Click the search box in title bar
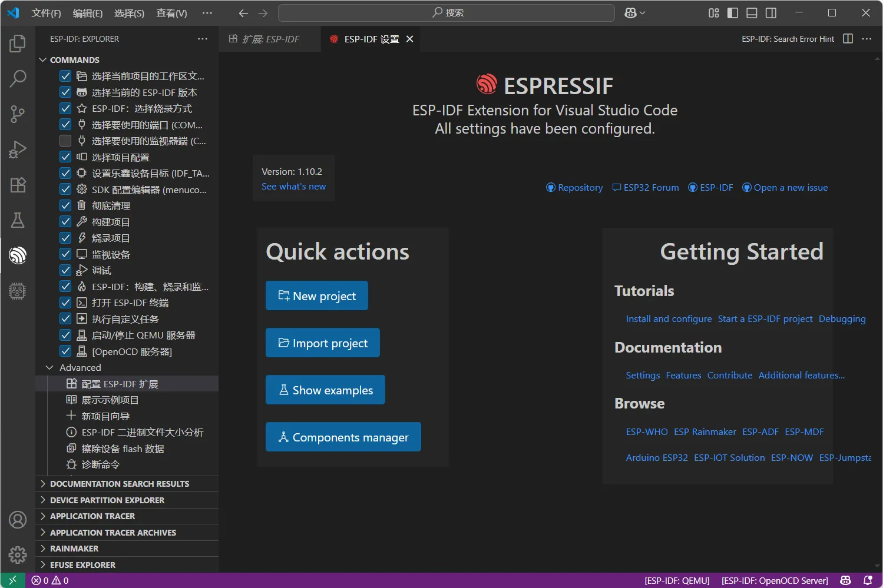Viewport: 883px width, 588px height. pyautogui.click(x=447, y=13)
